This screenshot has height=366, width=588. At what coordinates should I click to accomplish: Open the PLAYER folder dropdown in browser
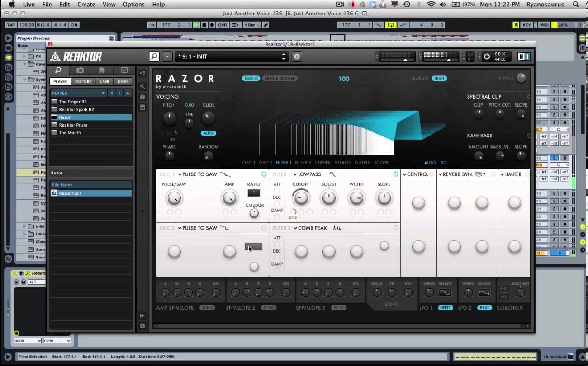pyautogui.click(x=78, y=93)
